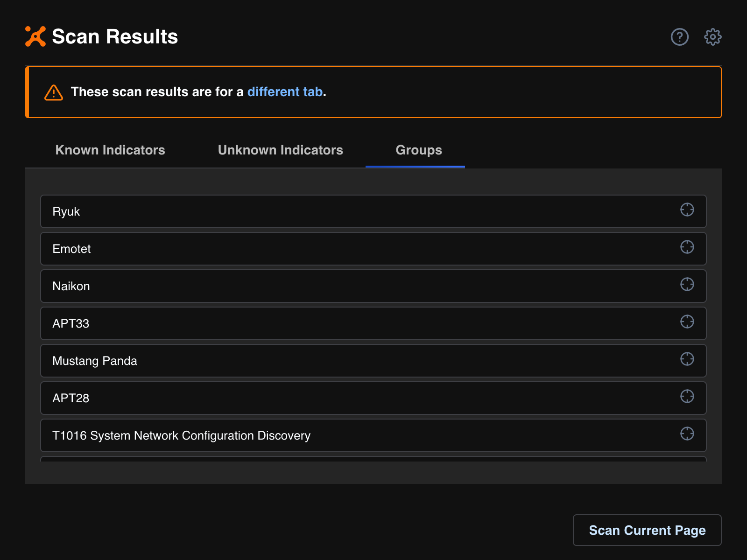Follow the 'different tab' link
This screenshot has width=747, height=560.
(x=285, y=92)
